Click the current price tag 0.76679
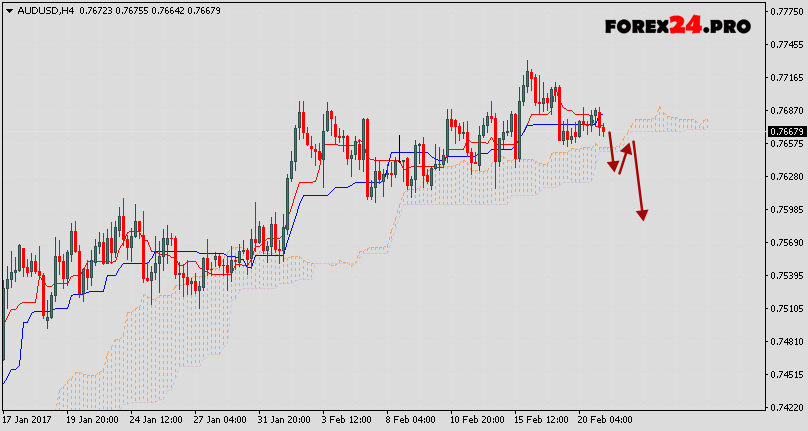Viewport: 808px width, 431px height. 786,132
